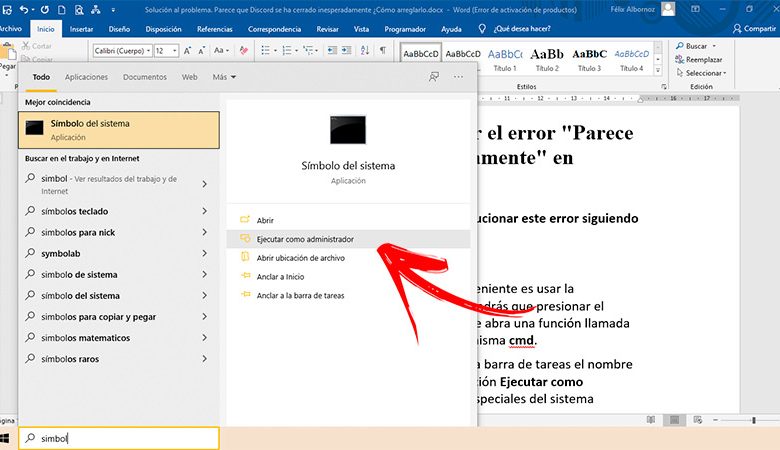Open the multilevel list dropdown
This screenshot has width=780, height=450.
click(x=317, y=51)
